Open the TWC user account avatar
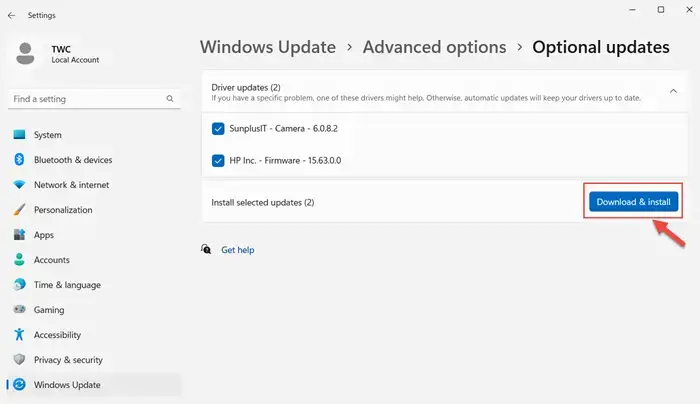 pyautogui.click(x=25, y=54)
